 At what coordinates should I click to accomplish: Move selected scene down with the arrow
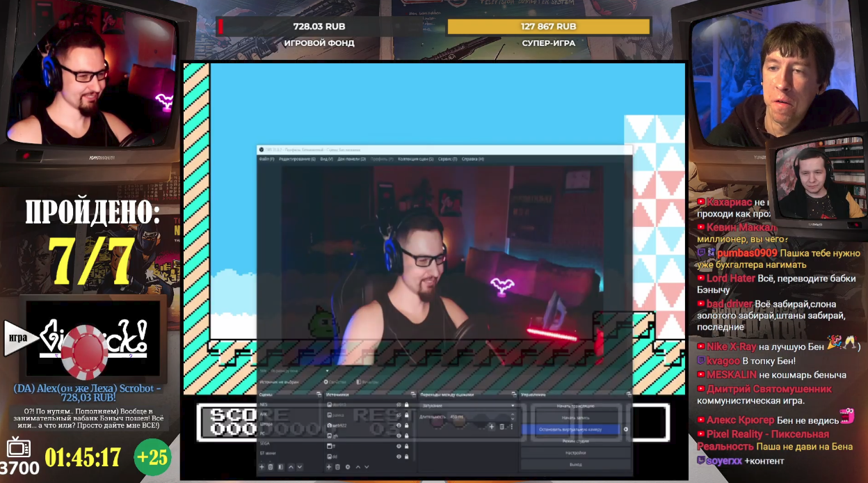click(x=300, y=467)
